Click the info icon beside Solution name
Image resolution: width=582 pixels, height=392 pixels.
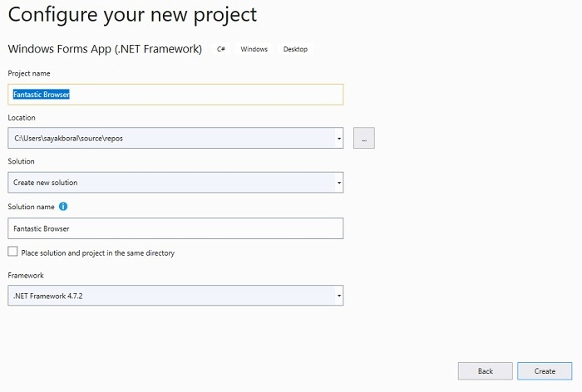pos(63,206)
